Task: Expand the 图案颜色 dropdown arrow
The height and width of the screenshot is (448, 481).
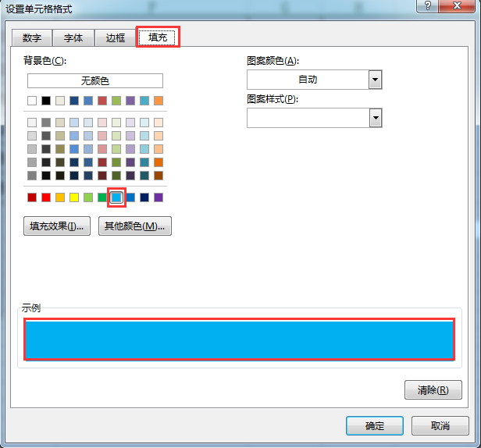Action: [375, 80]
